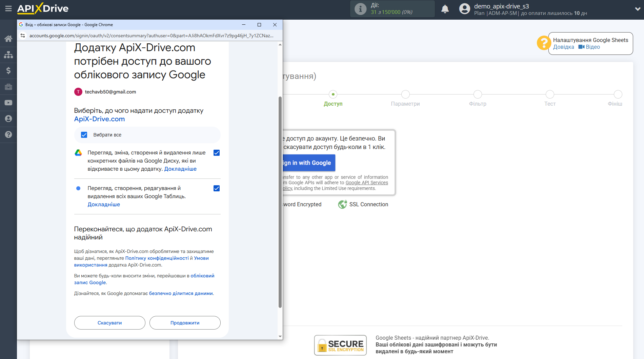The height and width of the screenshot is (359, 644).
Task: Open the Відео help link
Action: 589,47
